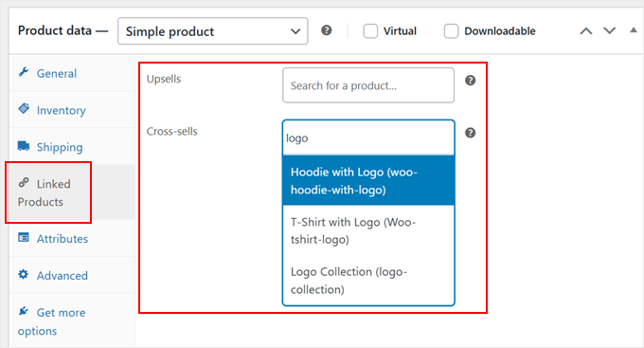Click the Attributes list icon
Screen dimensions: 644x348
tap(24, 237)
